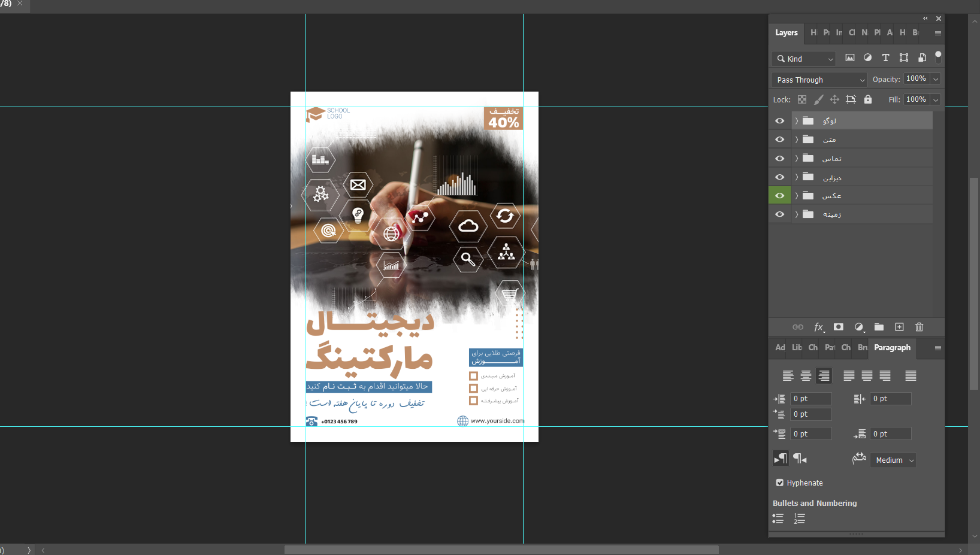Hide the دیزاین layer group

coord(779,177)
